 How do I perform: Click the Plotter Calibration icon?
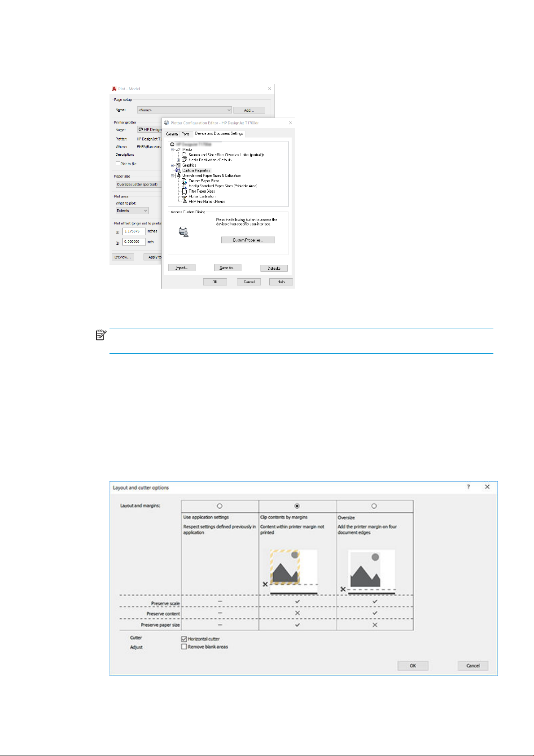[x=184, y=197]
